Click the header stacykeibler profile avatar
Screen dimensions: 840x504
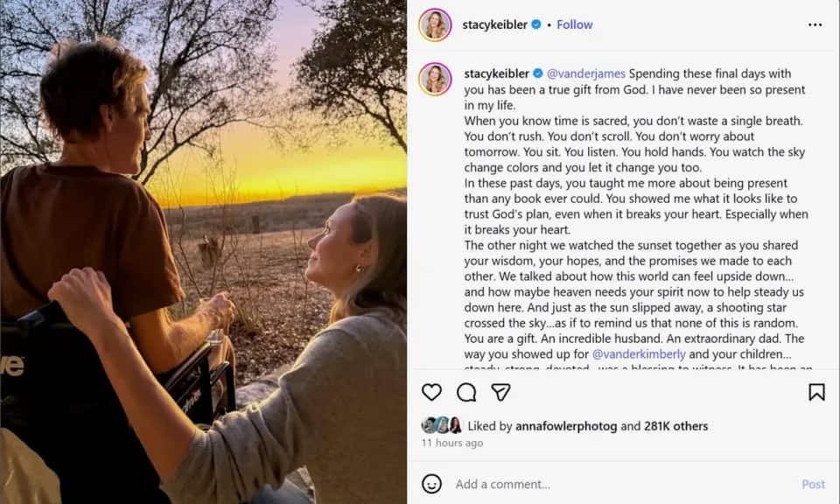(435, 24)
